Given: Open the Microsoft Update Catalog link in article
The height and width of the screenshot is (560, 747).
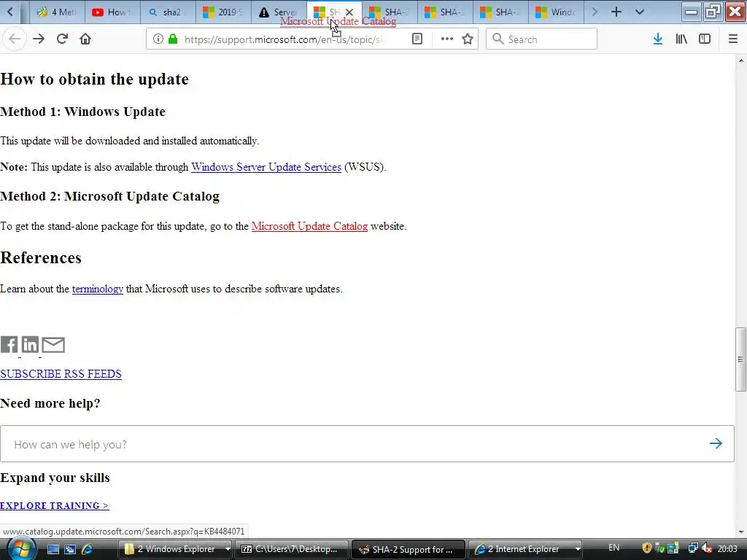Looking at the screenshot, I should (x=309, y=226).
